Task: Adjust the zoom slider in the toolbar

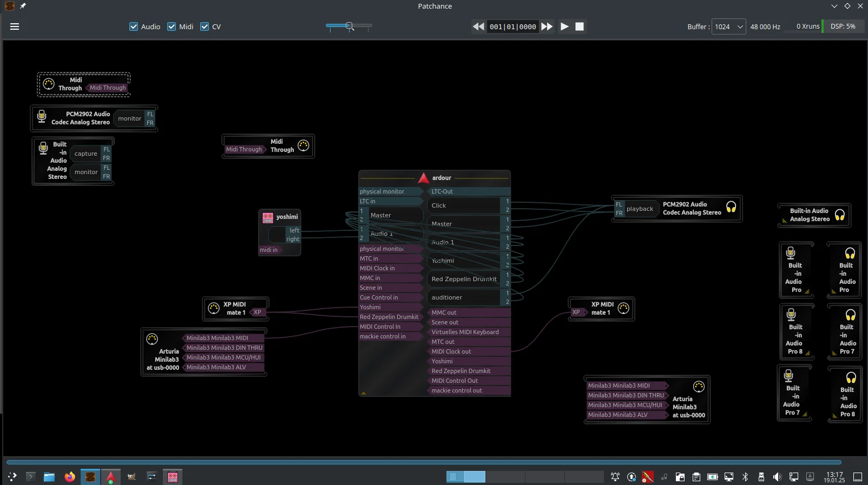Action: pyautogui.click(x=349, y=26)
